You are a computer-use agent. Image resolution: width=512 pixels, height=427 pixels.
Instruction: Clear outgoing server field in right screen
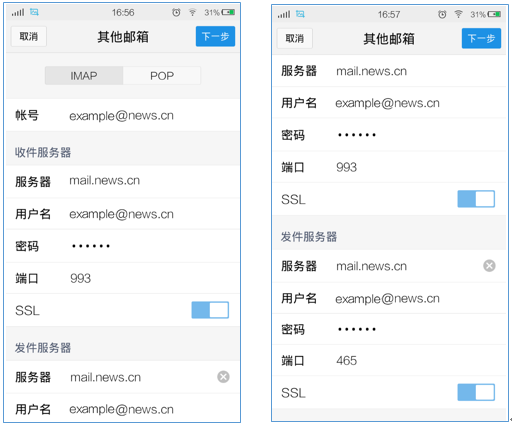tap(489, 266)
